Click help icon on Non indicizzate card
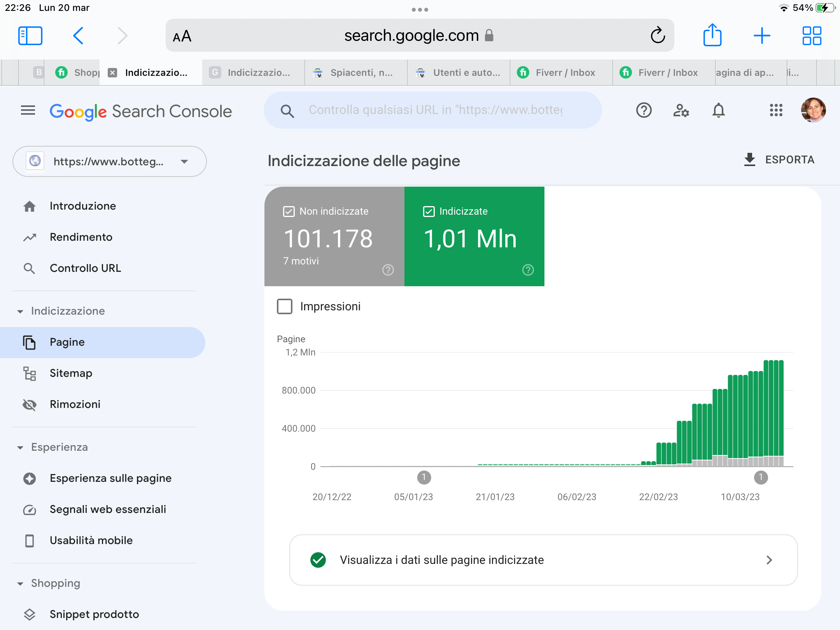The height and width of the screenshot is (630, 840). pos(388,270)
